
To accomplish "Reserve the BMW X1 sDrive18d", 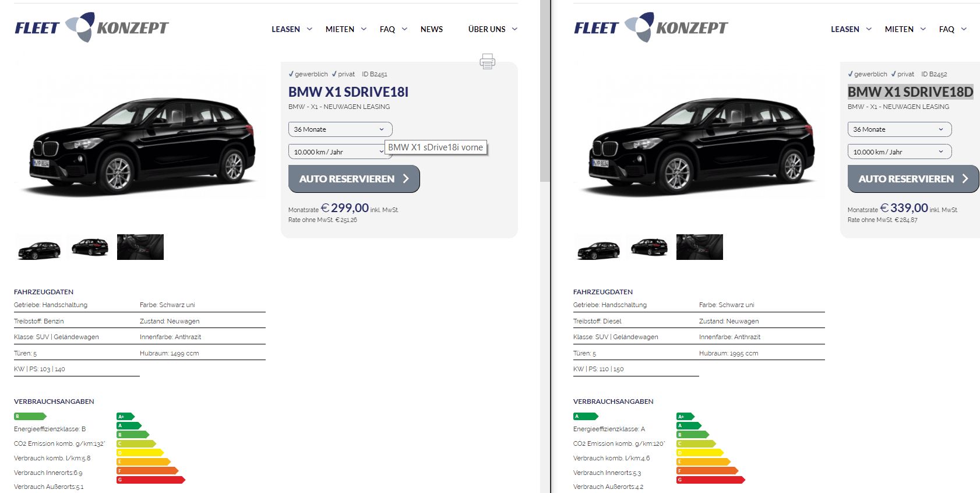I will (x=913, y=179).
